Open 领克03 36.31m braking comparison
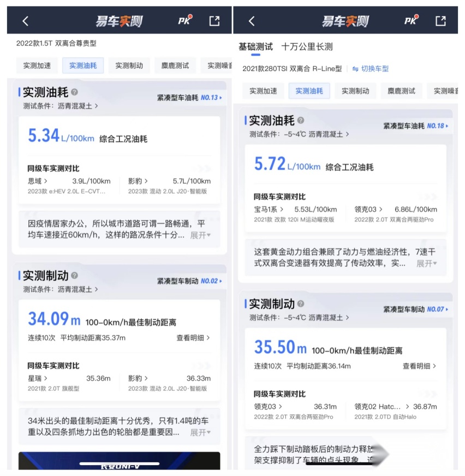Viewport: 465px width, 476px height. 295,411
